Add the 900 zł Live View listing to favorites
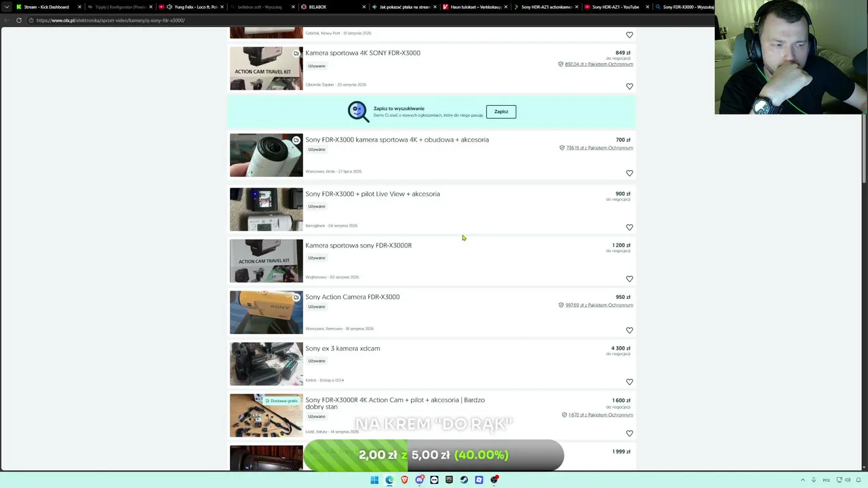Screen dimensions: 868x488 point(629,227)
